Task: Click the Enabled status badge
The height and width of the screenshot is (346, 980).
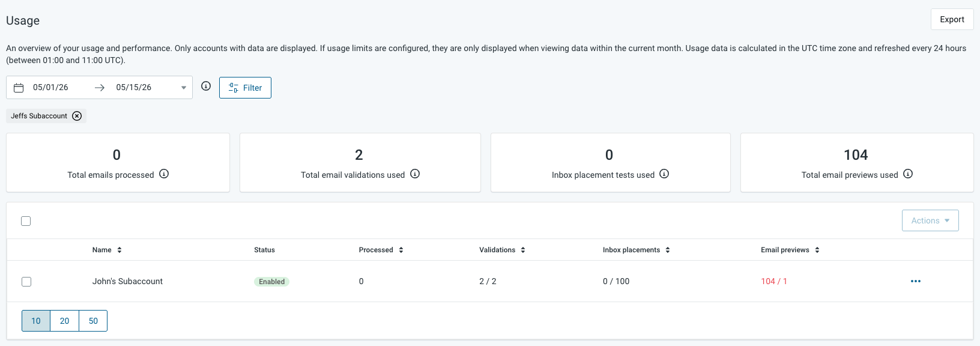Action: point(271,282)
